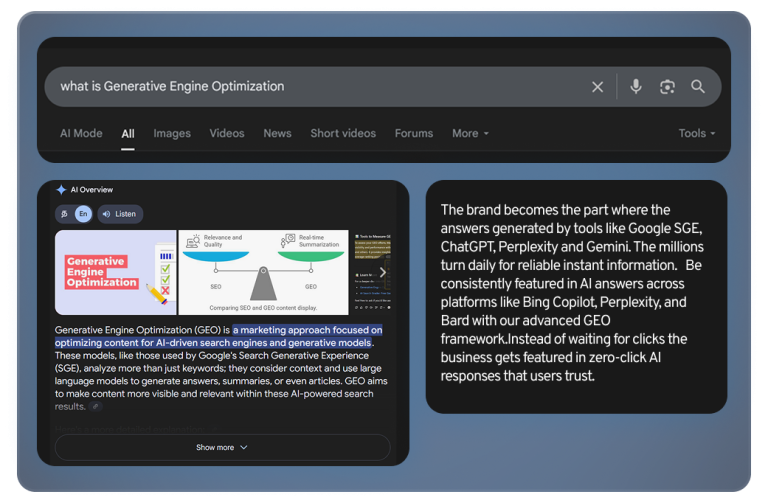The image size is (768, 503).
Task: Select the 'En' language toggle option
Action: [83, 214]
